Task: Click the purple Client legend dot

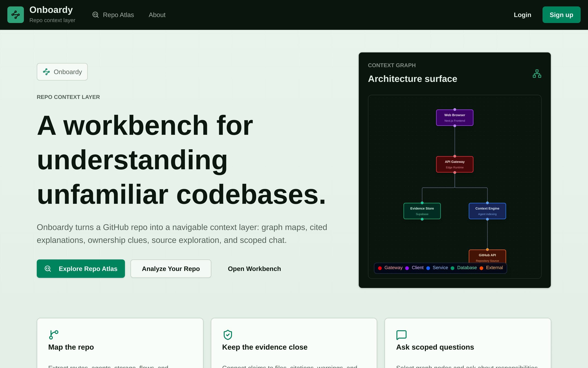Action: click(407, 268)
